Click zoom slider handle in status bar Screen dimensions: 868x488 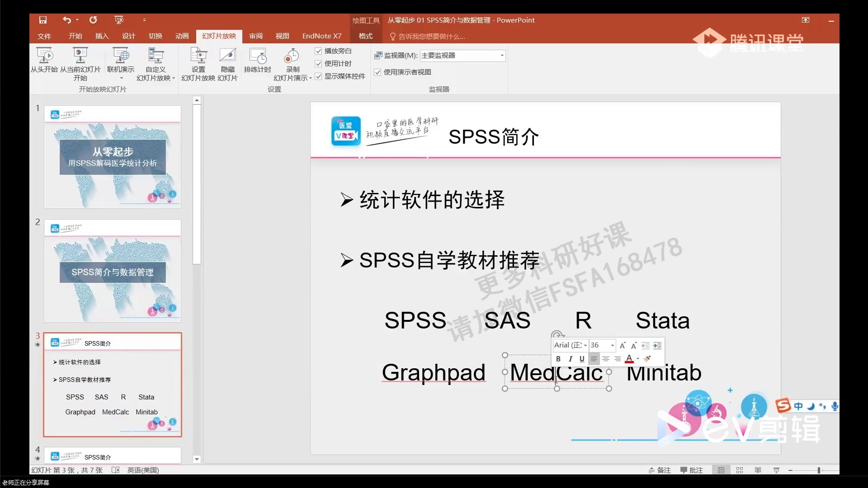pyautogui.click(x=819, y=470)
